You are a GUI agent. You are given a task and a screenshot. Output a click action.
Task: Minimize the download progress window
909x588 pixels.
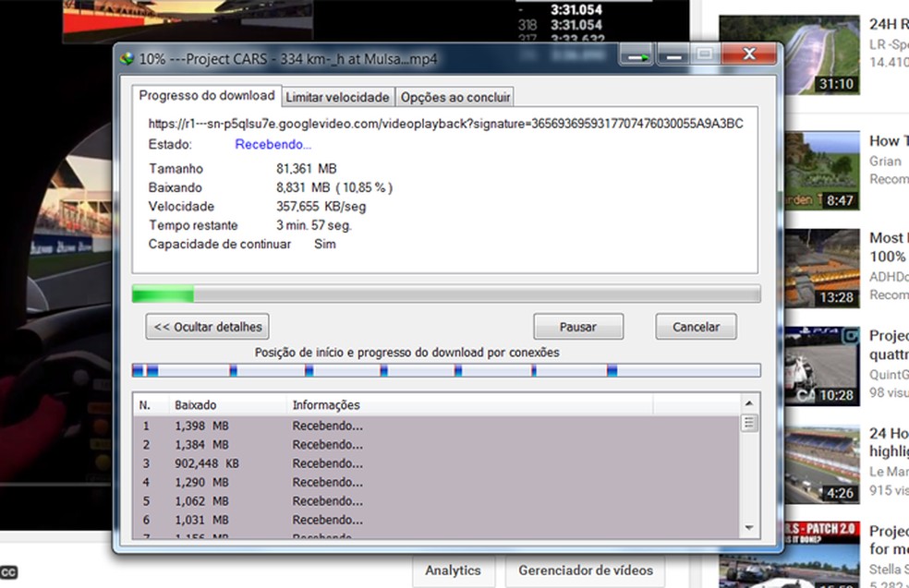pyautogui.click(x=673, y=56)
